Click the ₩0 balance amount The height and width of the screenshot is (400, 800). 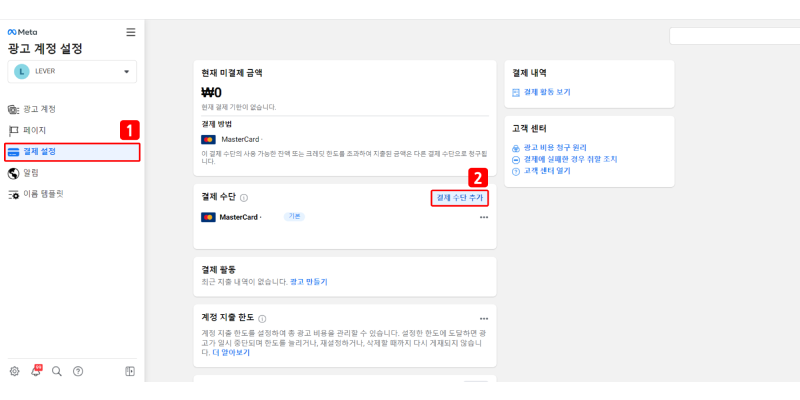(212, 93)
